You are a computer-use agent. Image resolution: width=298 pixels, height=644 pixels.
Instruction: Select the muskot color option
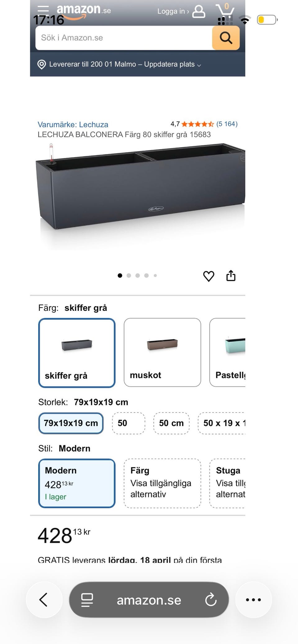(x=162, y=352)
